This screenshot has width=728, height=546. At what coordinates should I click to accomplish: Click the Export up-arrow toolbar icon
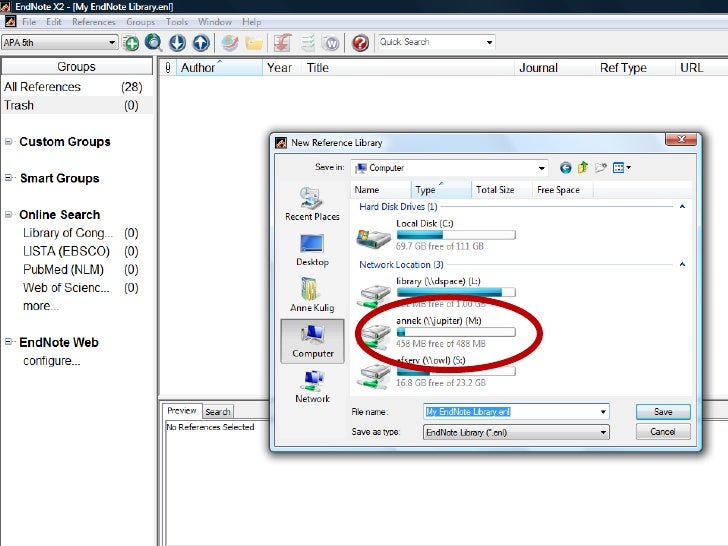pos(201,43)
